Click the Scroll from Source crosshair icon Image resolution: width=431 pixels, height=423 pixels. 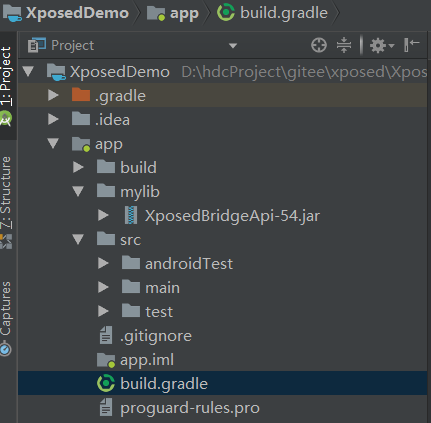coord(319,45)
